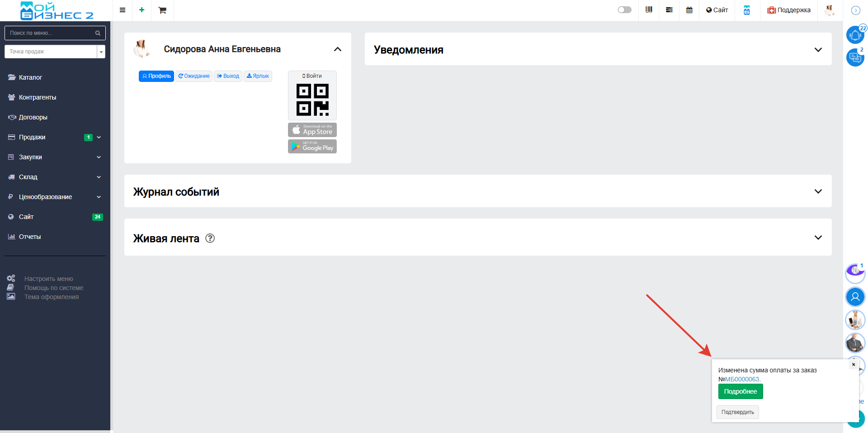This screenshot has width=868, height=433.
Task: Click the green Подробнее button
Action: (740, 391)
